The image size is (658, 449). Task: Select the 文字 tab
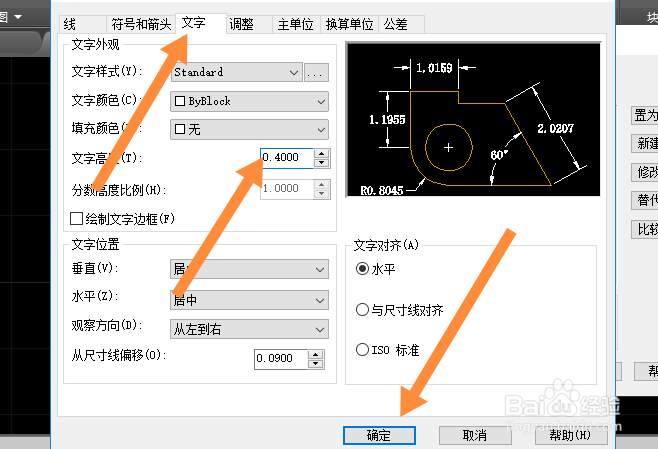tap(201, 23)
